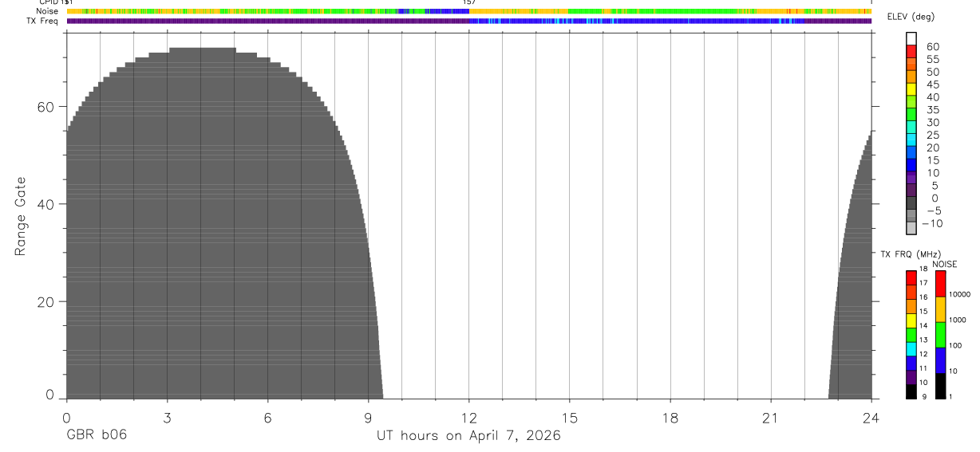
Task: Click the white top swatch of the ELEV color bar
Action: coord(911,38)
